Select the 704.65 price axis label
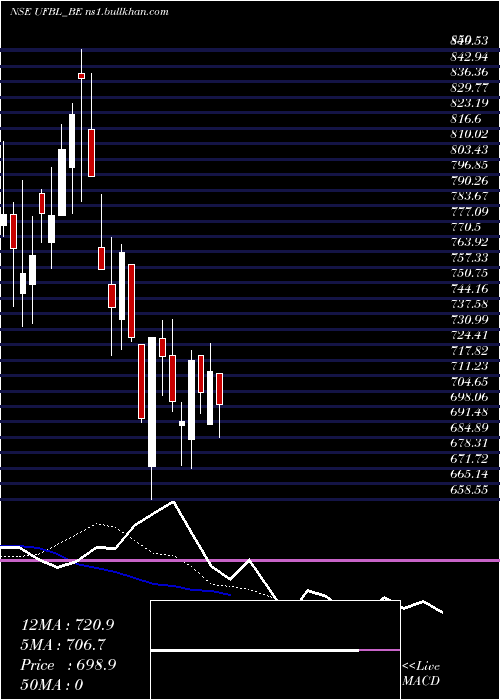The width and height of the screenshot is (500, 700). click(x=469, y=381)
